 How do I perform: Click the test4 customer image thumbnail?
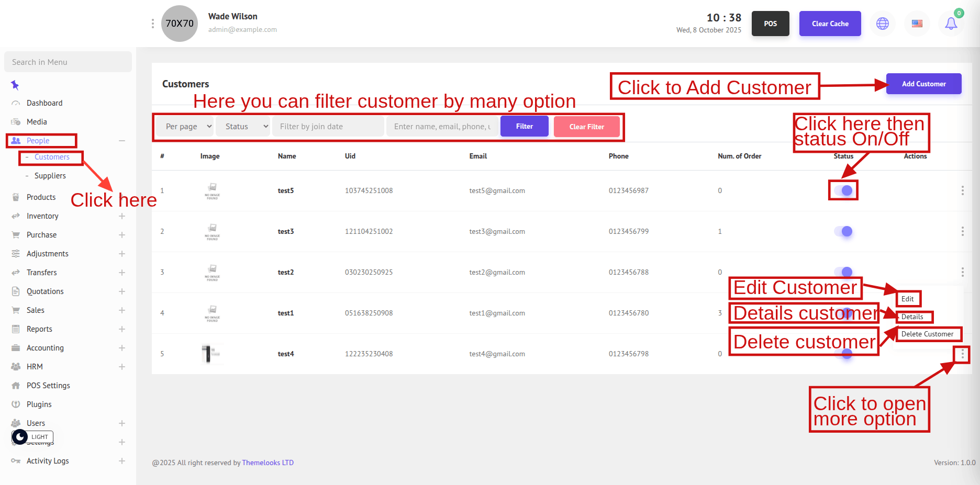pos(211,354)
